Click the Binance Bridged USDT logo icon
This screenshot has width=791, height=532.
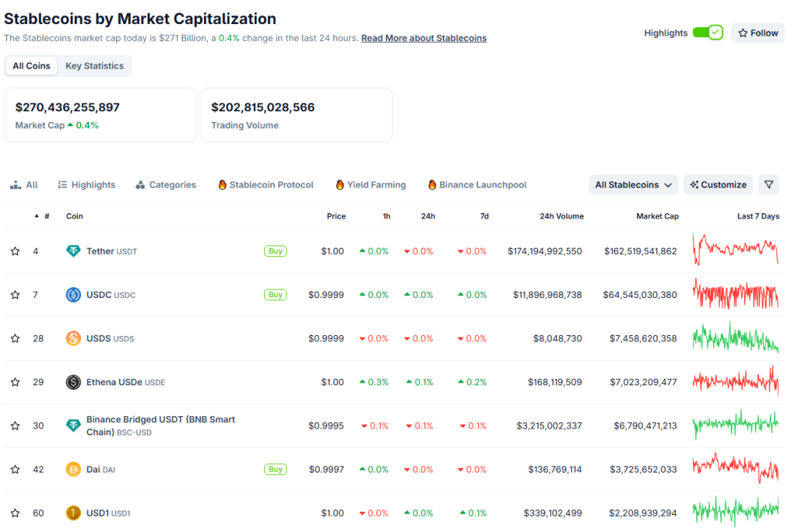73,425
